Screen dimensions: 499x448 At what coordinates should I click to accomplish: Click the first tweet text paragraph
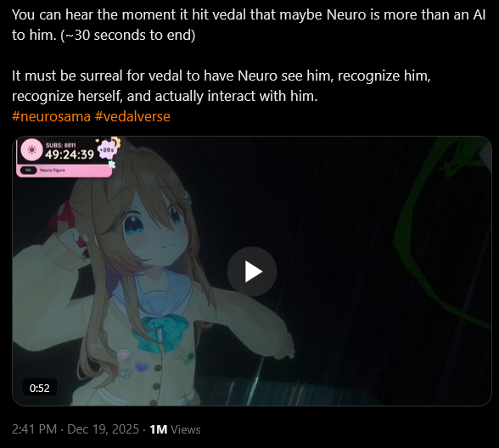249,25
